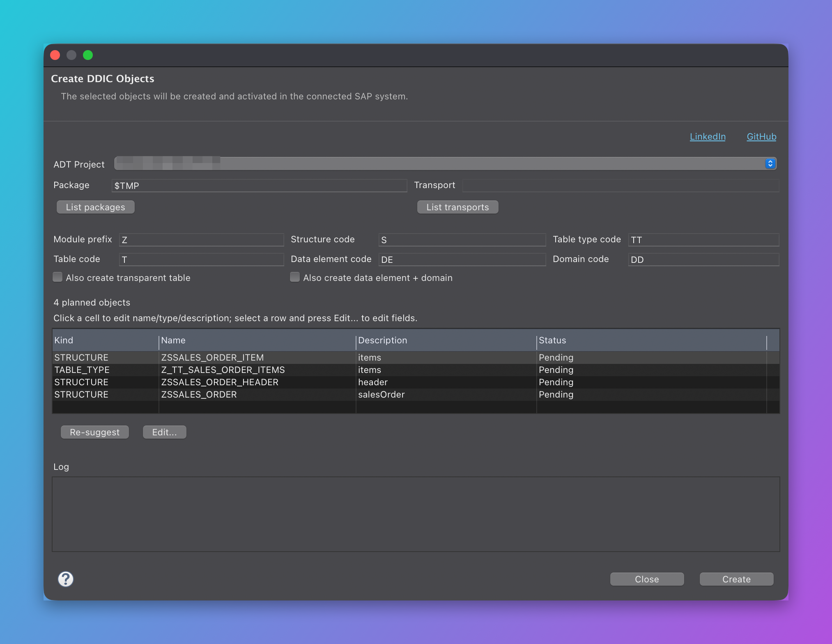The width and height of the screenshot is (832, 644).
Task: Focus the Module prefix field
Action: coord(201,240)
